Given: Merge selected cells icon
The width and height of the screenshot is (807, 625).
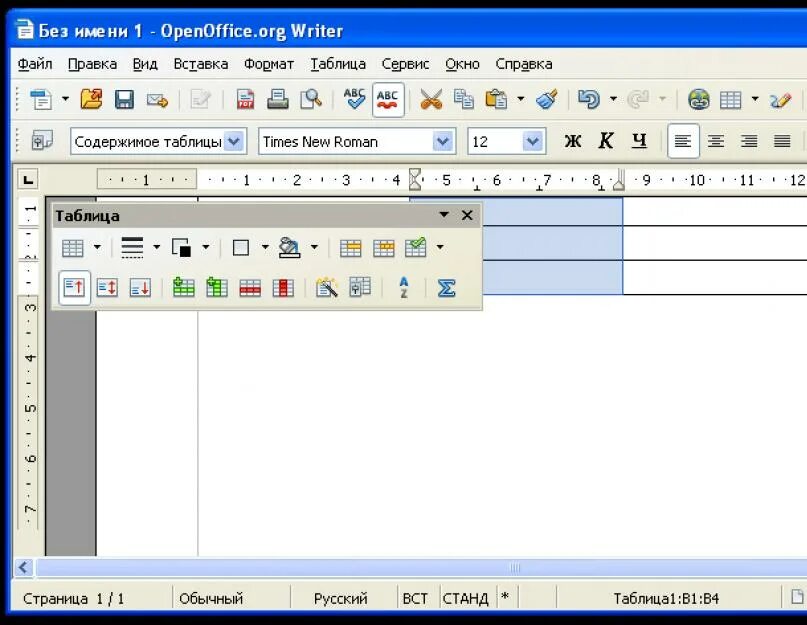Looking at the screenshot, I should coord(350,248).
